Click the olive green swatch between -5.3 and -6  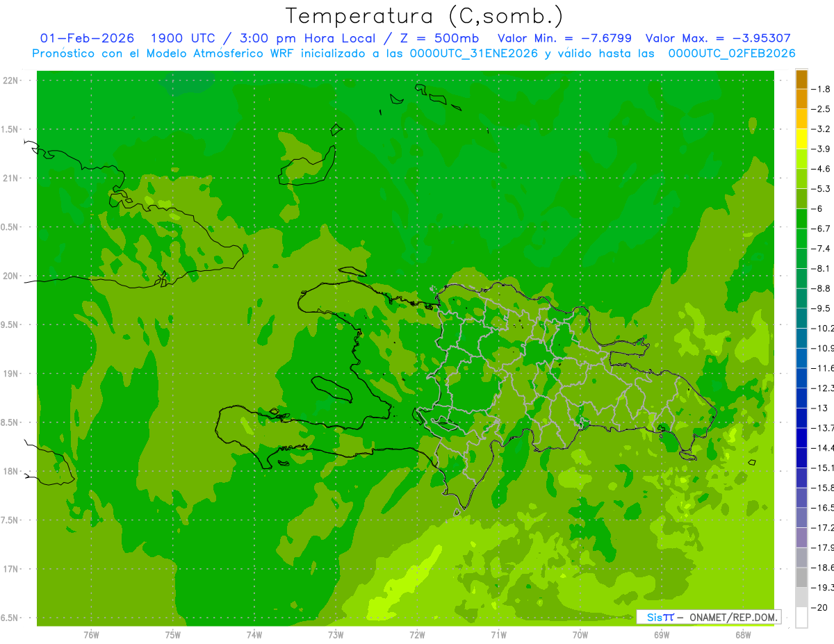pyautogui.click(x=801, y=199)
